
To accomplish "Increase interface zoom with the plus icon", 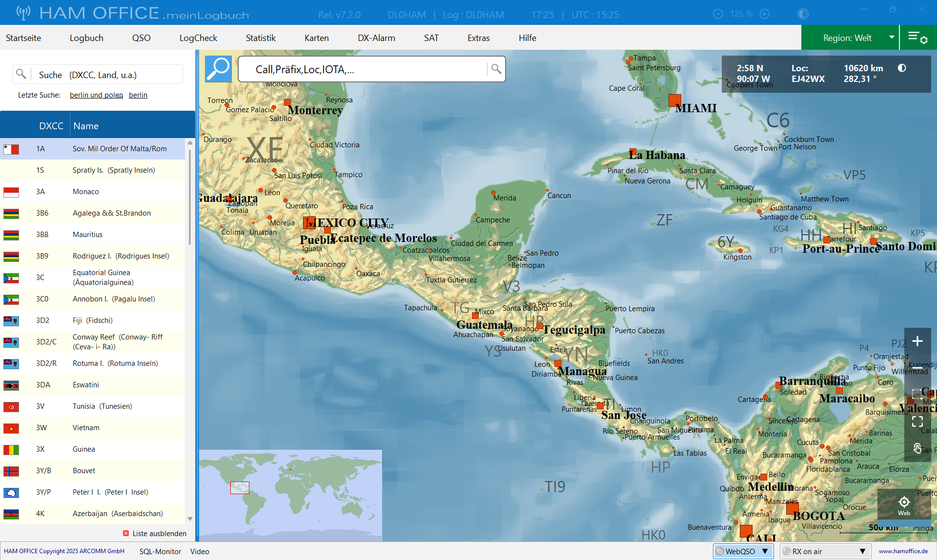I will 765,14.
